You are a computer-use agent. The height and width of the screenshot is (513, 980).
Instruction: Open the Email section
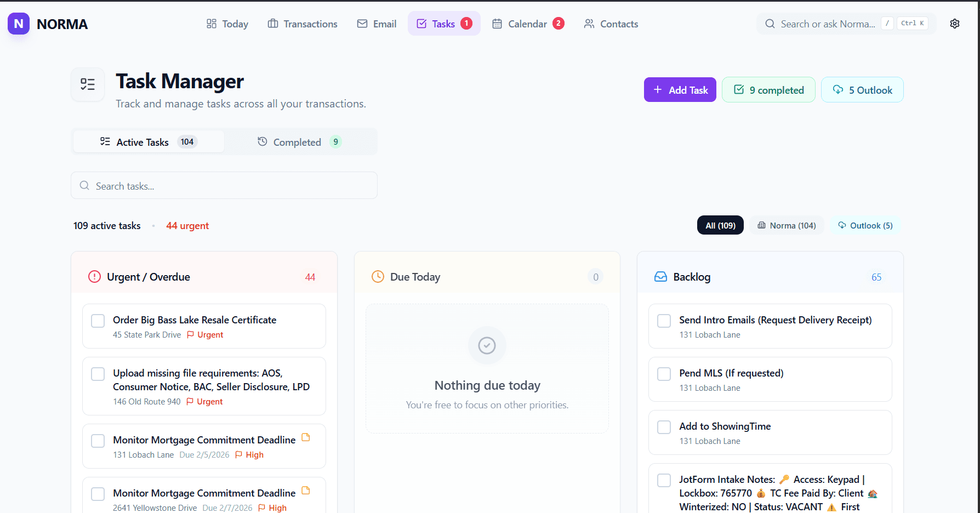click(377, 24)
